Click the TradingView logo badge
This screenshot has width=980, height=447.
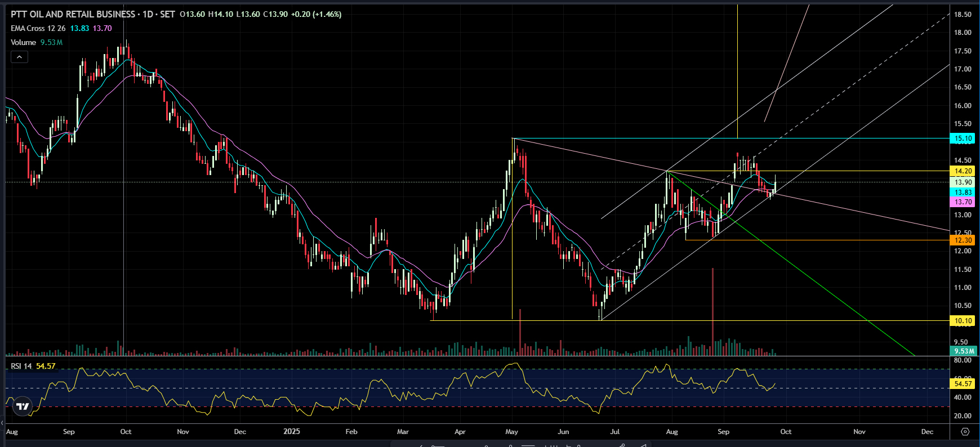click(23, 406)
